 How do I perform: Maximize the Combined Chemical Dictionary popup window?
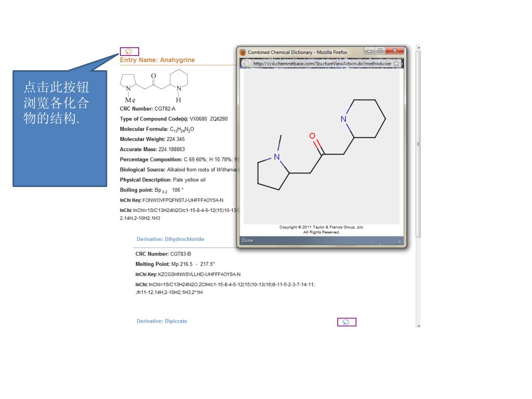coord(380,51)
